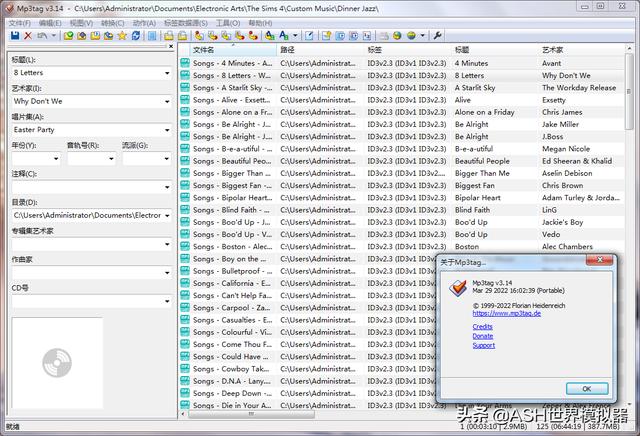Sort by the 文件名 column header
The image size is (640, 436).
coord(233,50)
